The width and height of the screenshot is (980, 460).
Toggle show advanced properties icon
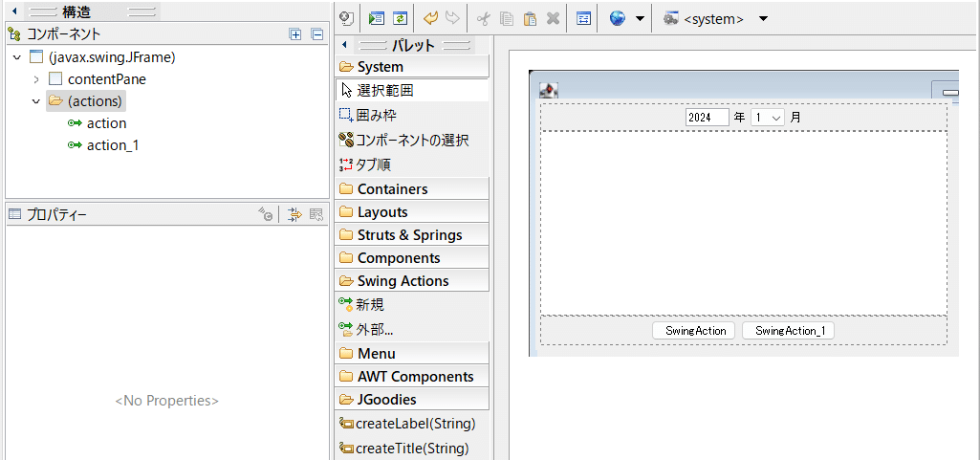294,215
